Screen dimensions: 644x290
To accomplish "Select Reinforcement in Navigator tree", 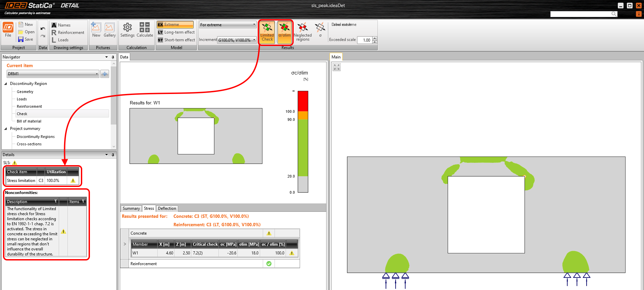I will click(x=30, y=106).
